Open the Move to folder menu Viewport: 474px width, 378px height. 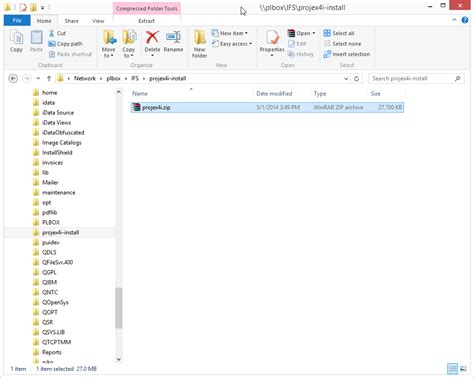(109, 44)
